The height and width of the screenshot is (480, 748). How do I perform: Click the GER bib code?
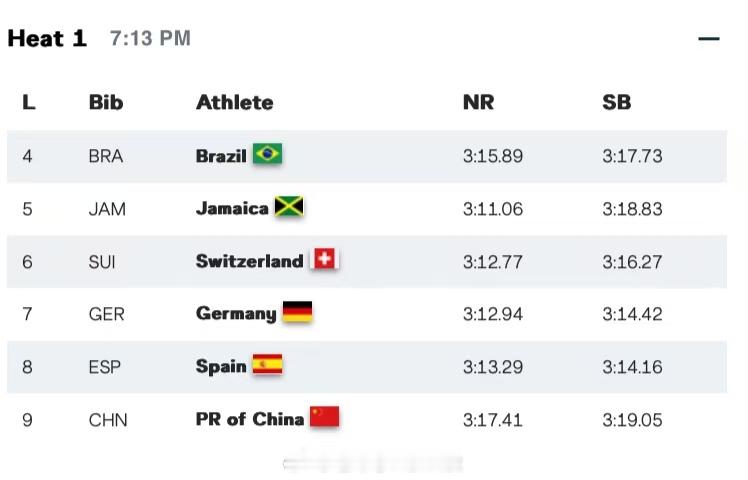click(106, 314)
